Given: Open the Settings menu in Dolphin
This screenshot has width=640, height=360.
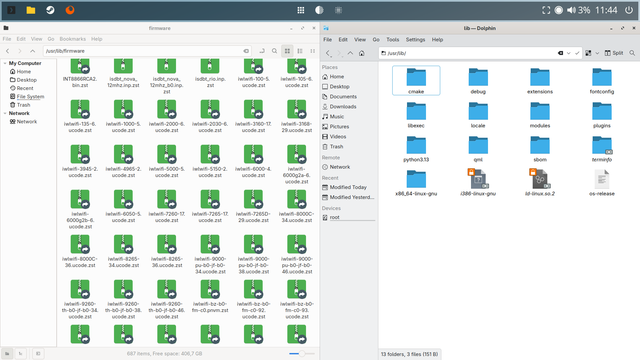Looking at the screenshot, I should point(415,40).
